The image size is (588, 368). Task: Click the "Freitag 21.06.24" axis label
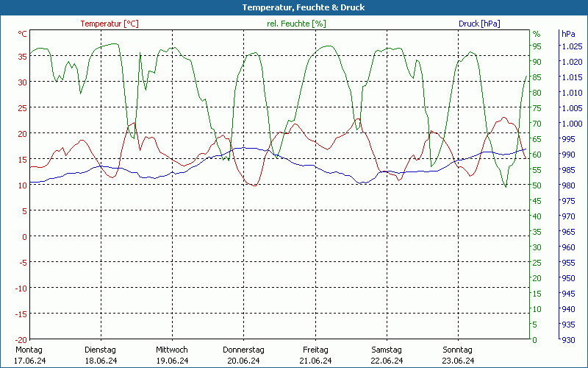tap(315, 355)
